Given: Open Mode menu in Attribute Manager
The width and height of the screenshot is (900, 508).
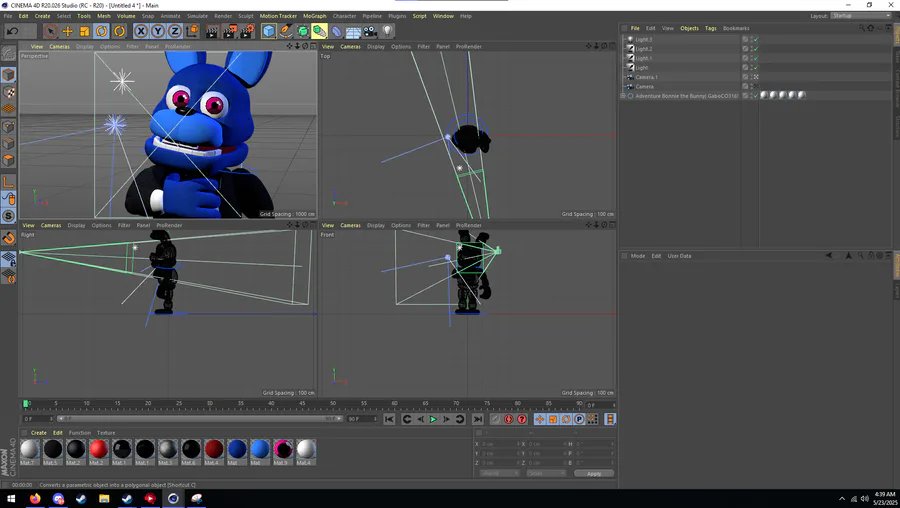Looking at the screenshot, I should 638,256.
